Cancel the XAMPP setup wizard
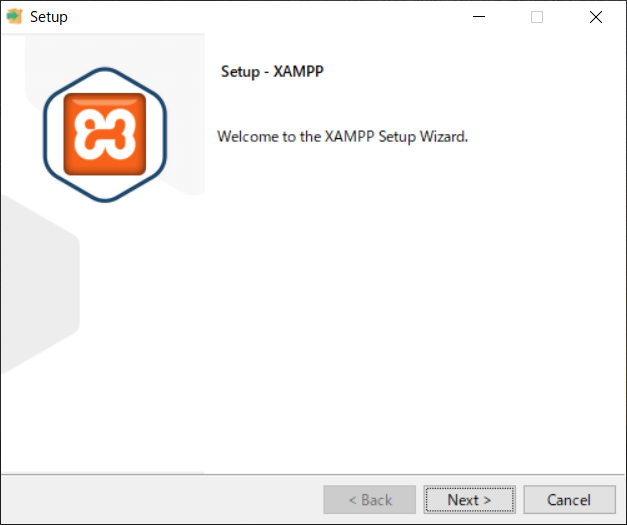 point(569,499)
